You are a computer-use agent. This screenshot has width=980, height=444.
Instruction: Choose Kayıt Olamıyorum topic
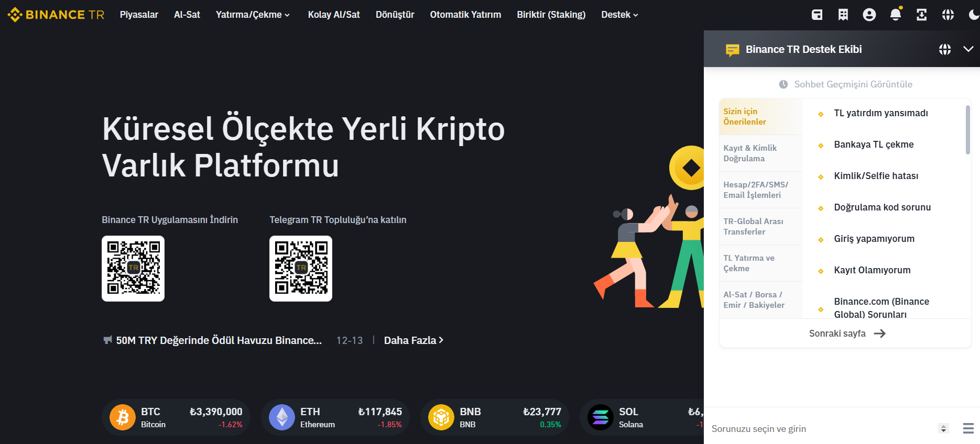tap(873, 270)
